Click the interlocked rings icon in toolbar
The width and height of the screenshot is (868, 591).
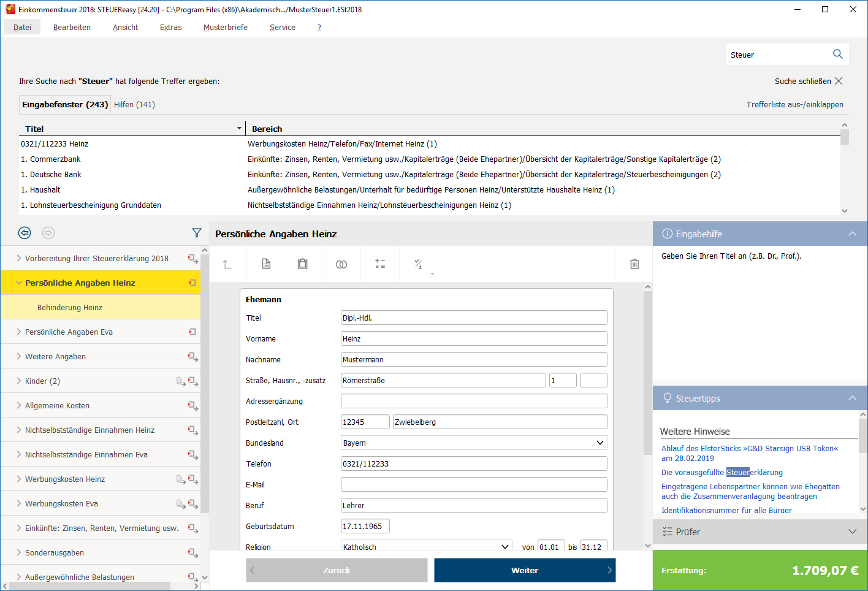(x=341, y=264)
